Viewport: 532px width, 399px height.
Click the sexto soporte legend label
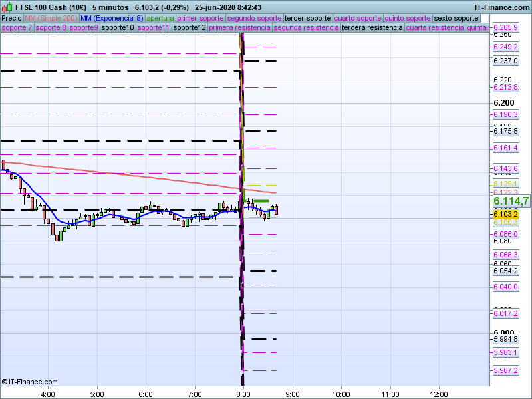[x=456, y=18]
